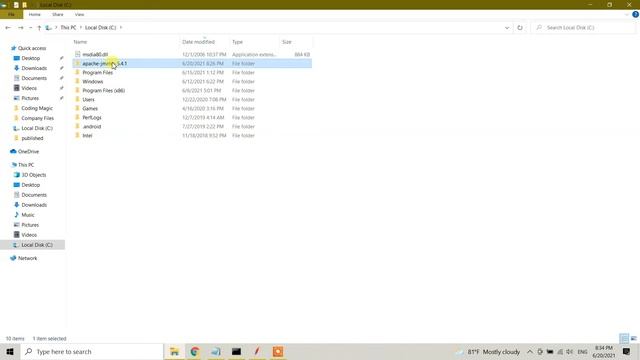Open the orange app icon on taskbar
Image resolution: width=640 pixels, height=360 pixels.
point(278,351)
